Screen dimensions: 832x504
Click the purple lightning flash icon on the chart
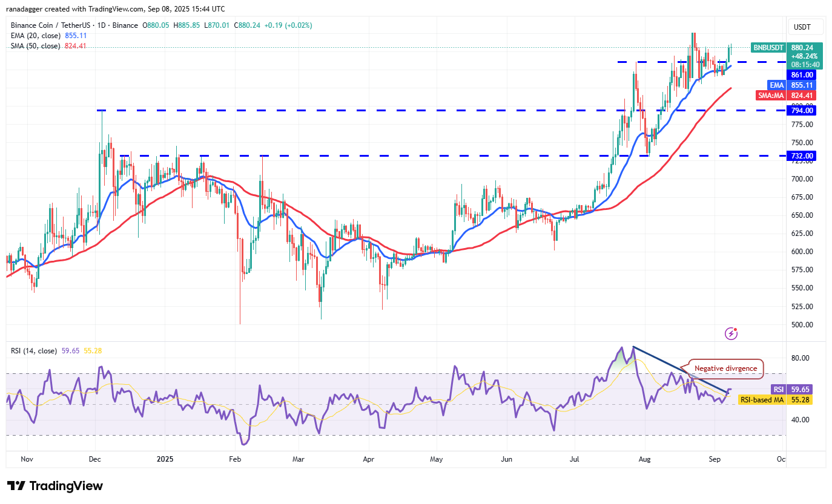[731, 333]
